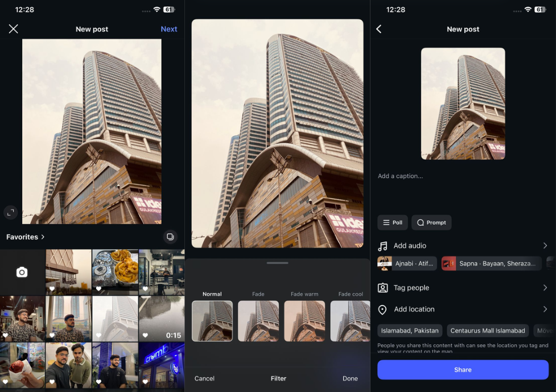Share the post
This screenshot has width=556, height=392.
pos(463,370)
